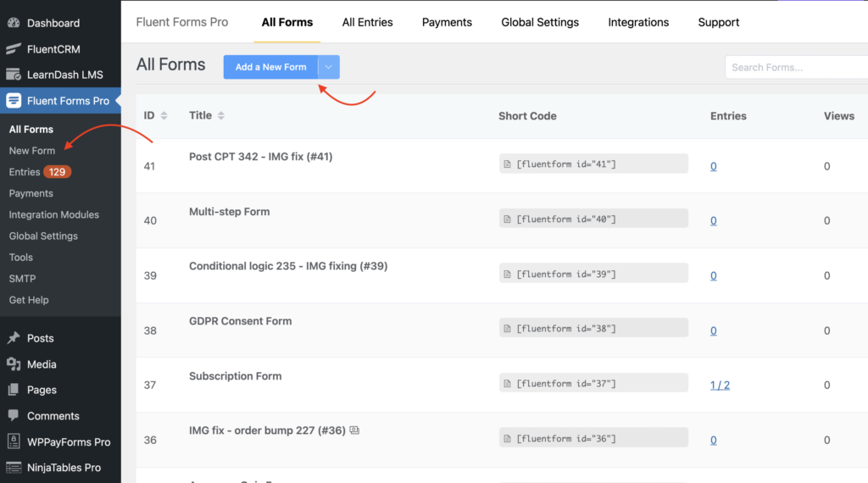
Task: Click the Search Forms input field
Action: coord(797,68)
